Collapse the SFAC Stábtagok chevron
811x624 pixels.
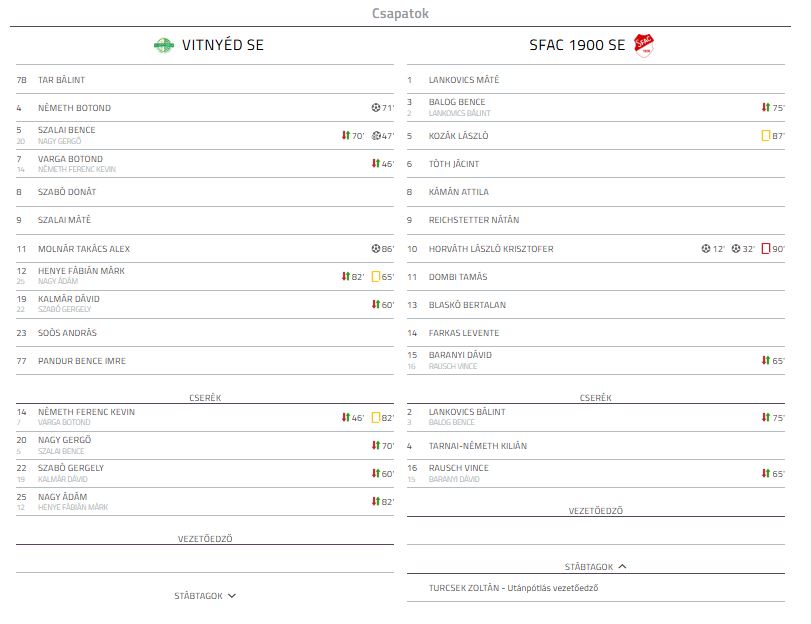tap(622, 566)
